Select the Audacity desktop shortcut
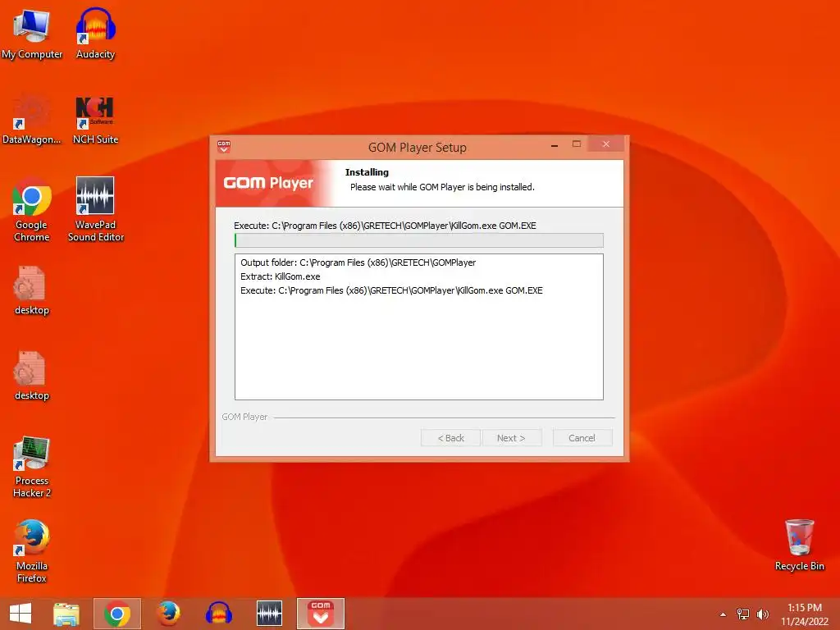Screen dimensions: 840x630 [x=95, y=33]
